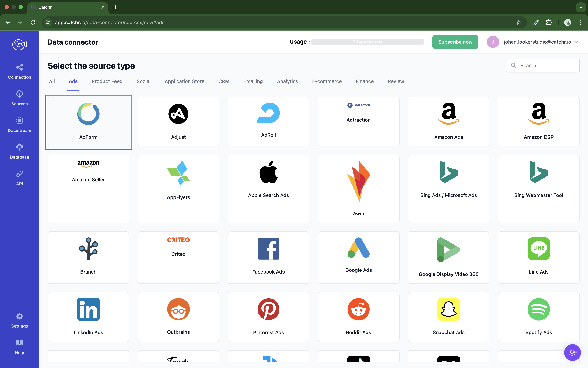
Task: Open Chrome three-dot menu
Action: pos(580,22)
